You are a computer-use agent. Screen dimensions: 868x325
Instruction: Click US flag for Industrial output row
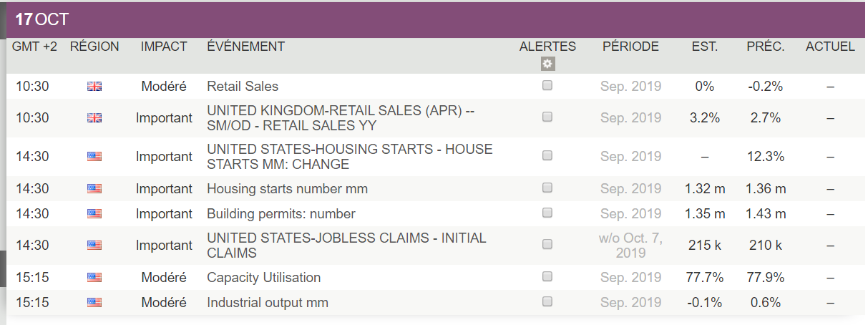coord(94,303)
